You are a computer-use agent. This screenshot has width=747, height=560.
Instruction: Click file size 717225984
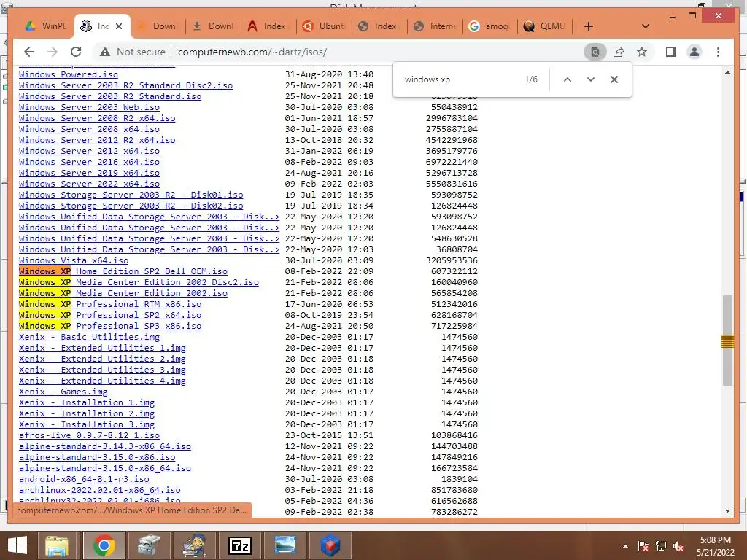pyautogui.click(x=454, y=326)
